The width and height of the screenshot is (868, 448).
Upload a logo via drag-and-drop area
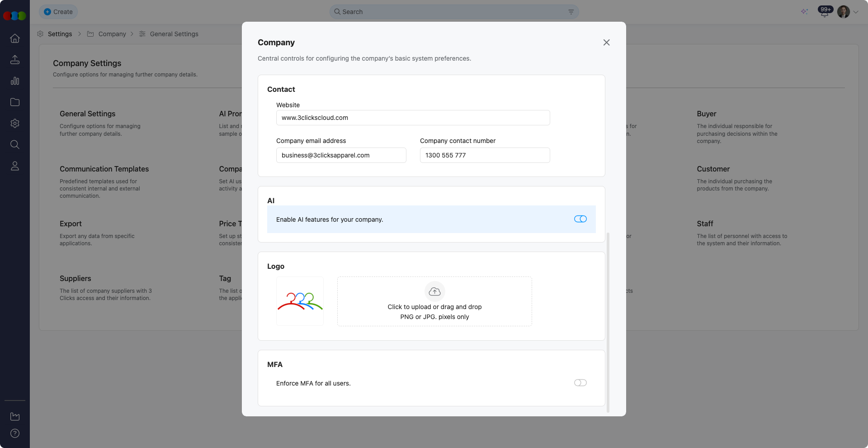click(x=434, y=301)
